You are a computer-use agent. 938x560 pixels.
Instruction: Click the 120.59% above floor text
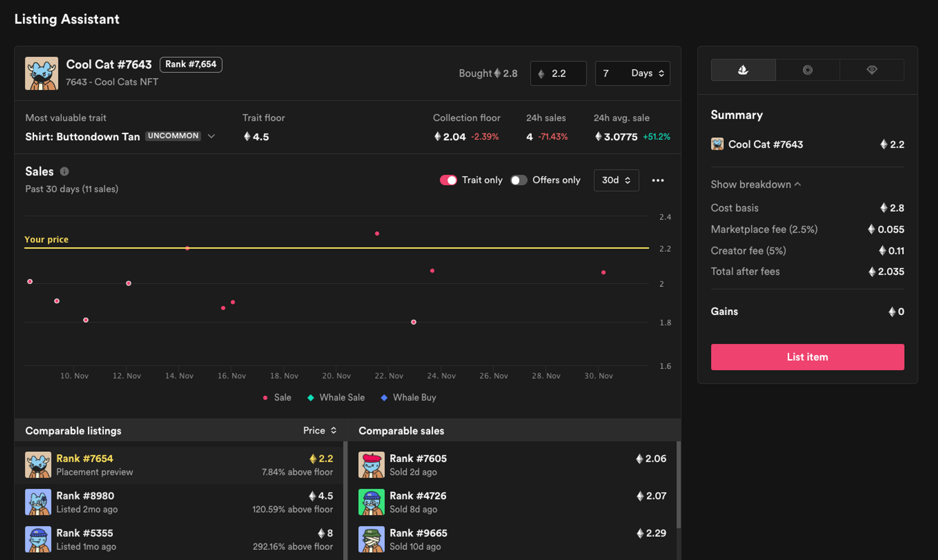[293, 509]
